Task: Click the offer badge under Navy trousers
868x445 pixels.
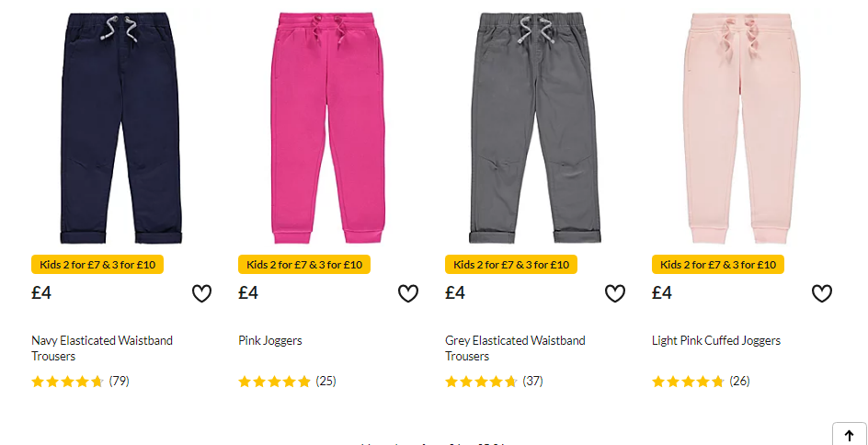Action: click(x=97, y=265)
